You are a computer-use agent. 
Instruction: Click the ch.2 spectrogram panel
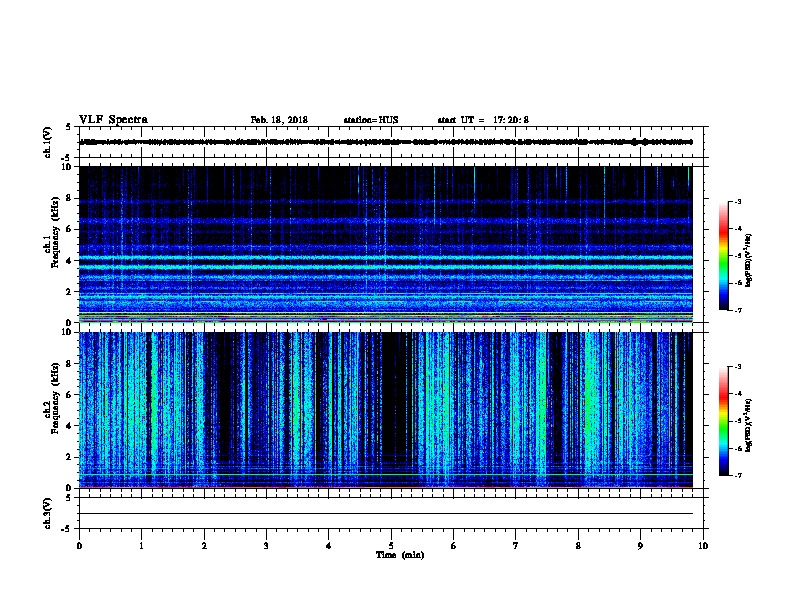pos(385,410)
